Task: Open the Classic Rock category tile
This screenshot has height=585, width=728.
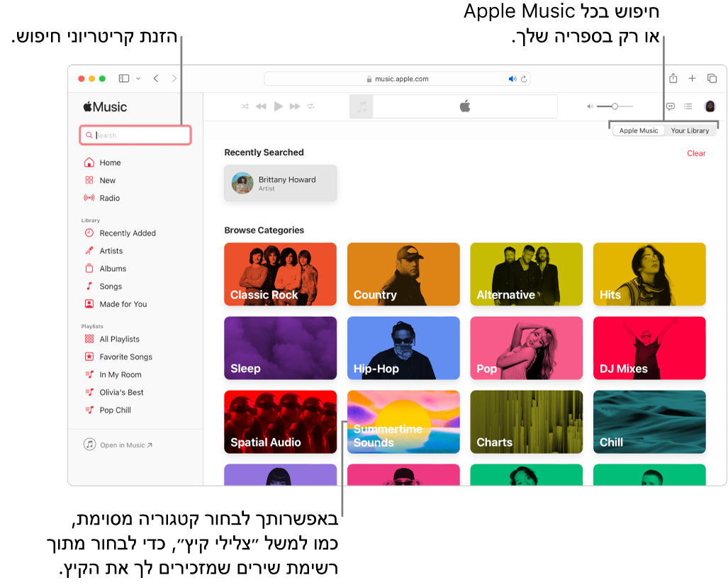Action: pos(281,274)
